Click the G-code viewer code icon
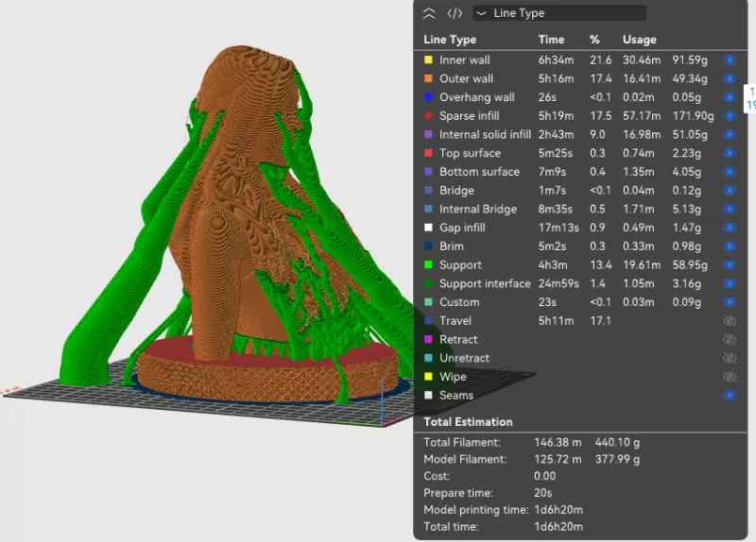 (x=455, y=13)
